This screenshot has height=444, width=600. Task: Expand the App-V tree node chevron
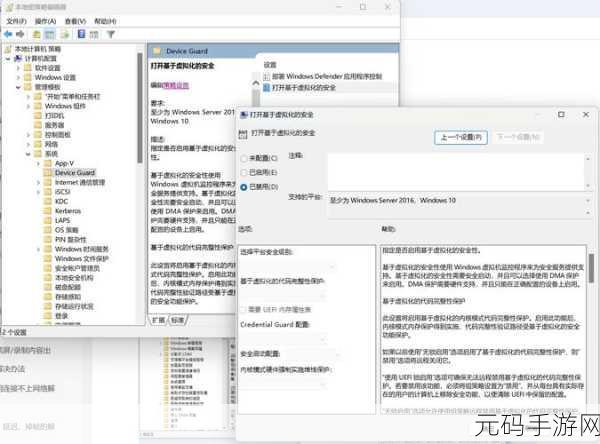pos(38,163)
